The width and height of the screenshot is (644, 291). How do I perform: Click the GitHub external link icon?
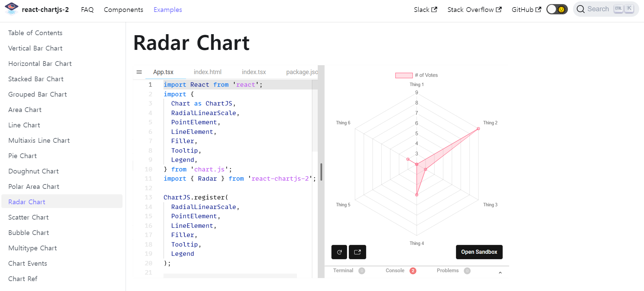coord(538,10)
